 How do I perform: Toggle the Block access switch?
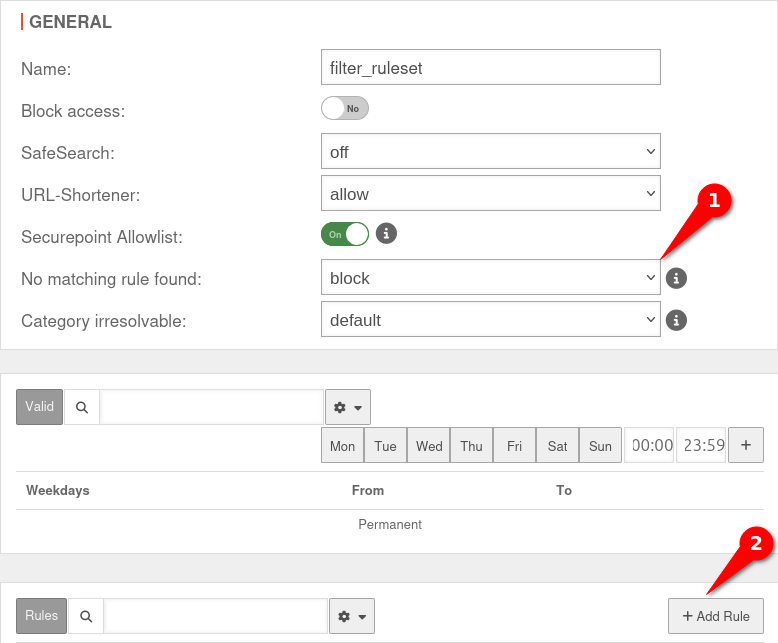tap(345, 108)
